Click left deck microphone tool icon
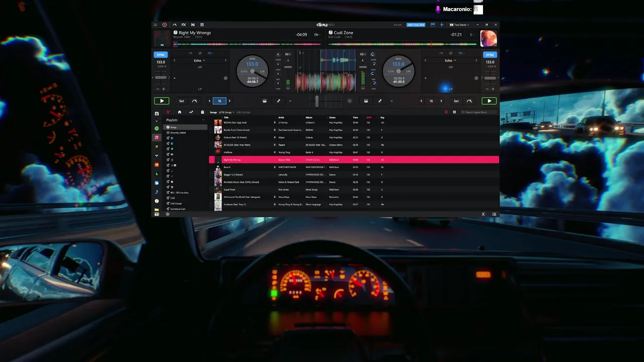The width and height of the screenshot is (644, 362). click(278, 101)
